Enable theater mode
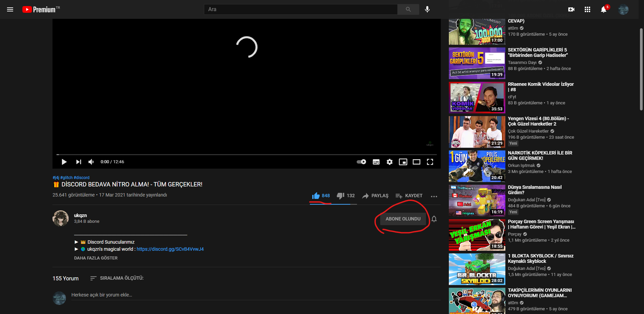Image resolution: width=644 pixels, height=314 pixels. pos(417,162)
